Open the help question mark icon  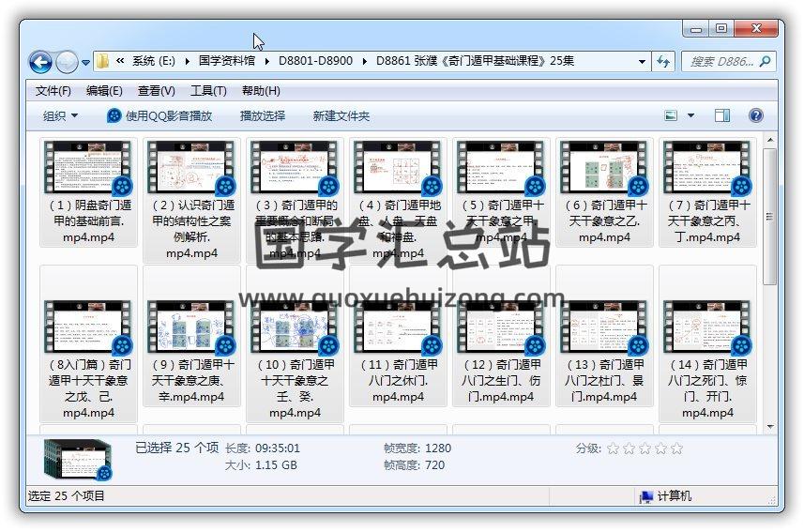pyautogui.click(x=755, y=115)
